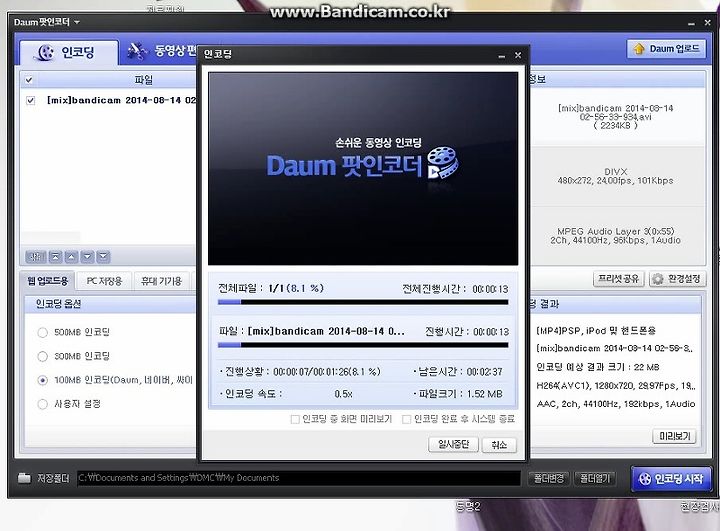Click the 파일 column header
This screenshot has height=531, width=720.
click(143, 80)
